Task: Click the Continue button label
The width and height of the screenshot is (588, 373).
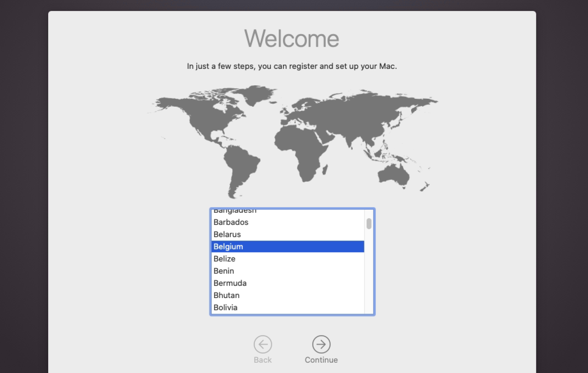Action: [321, 360]
